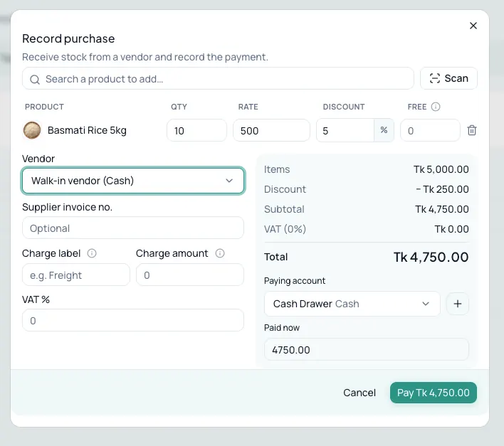The image size is (504, 446).
Task: Click the Supplier invoice no. field
Action: [133, 228]
